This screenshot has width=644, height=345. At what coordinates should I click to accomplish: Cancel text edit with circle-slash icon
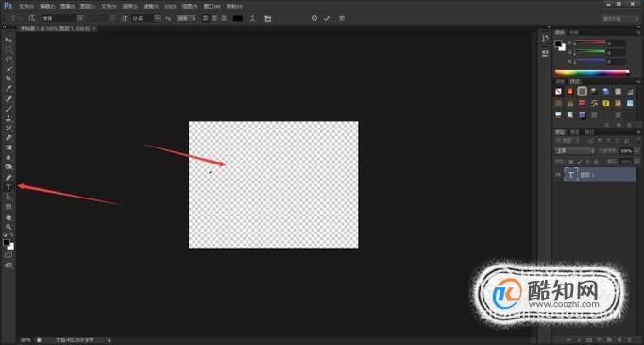[314, 19]
